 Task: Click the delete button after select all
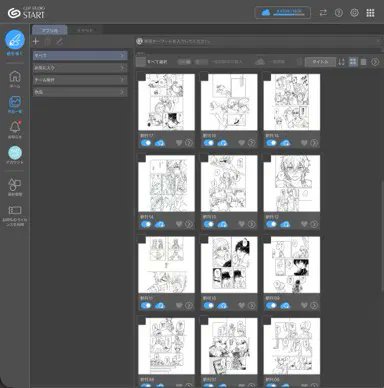coord(184,62)
